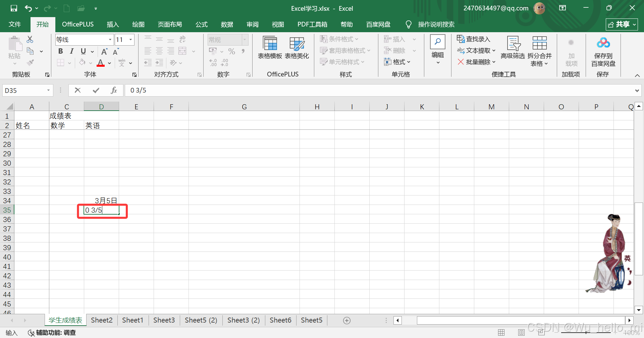Add new sheet with plus icon

point(347,321)
